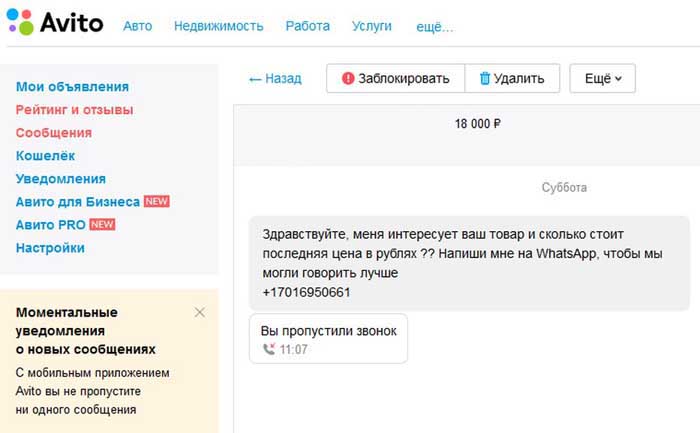Click the Вы пропустили звонок message
Viewport: 700px width, 433px height.
click(x=328, y=338)
